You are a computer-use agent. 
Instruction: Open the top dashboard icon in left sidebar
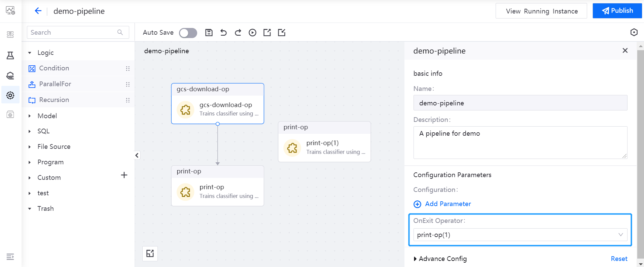tap(10, 11)
